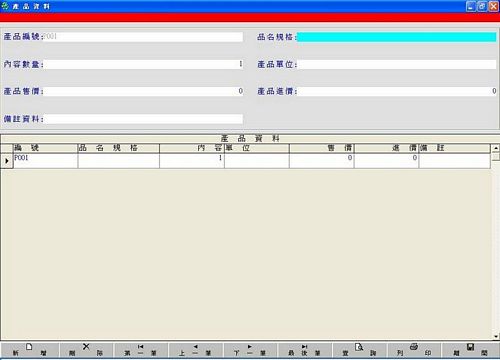
Task: Select the F001 row in the grid
Action: click(x=252, y=161)
